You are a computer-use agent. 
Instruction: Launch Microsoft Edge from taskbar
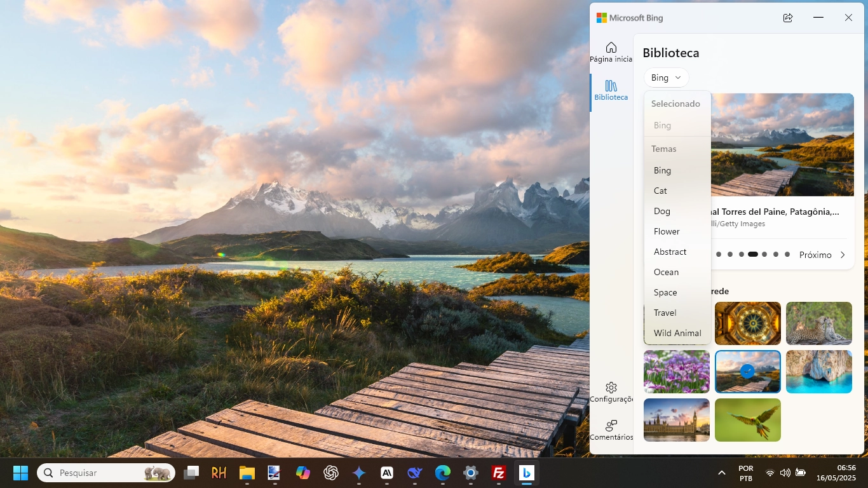(x=443, y=473)
